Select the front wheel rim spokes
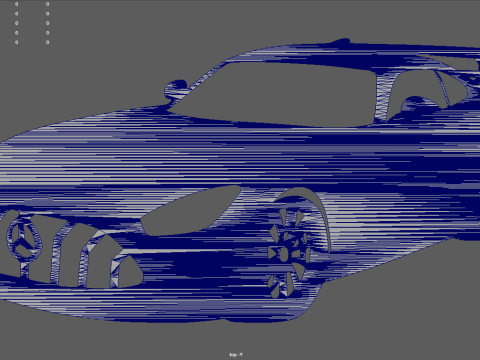The image size is (480, 360). pyautogui.click(x=288, y=253)
